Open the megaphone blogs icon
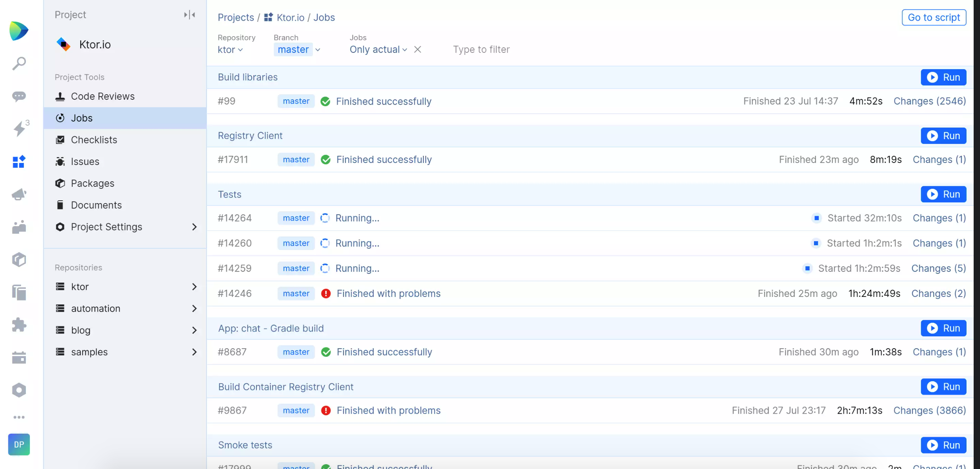 (x=19, y=194)
